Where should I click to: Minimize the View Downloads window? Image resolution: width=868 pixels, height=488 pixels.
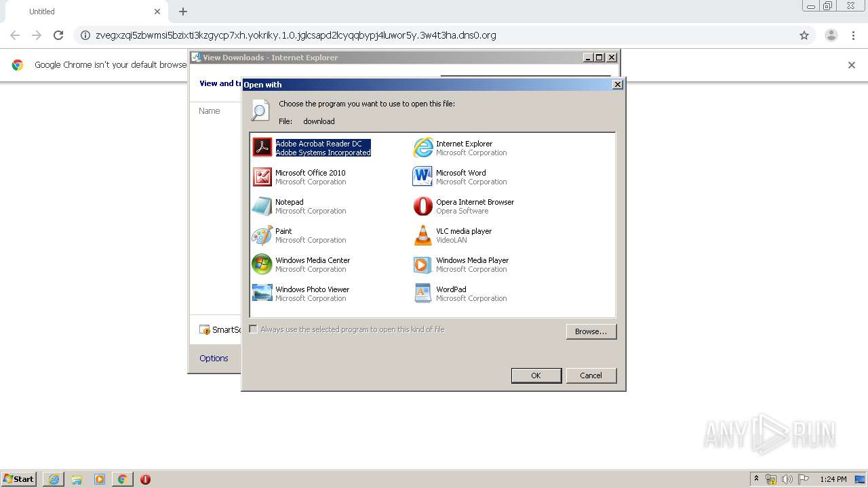point(588,58)
